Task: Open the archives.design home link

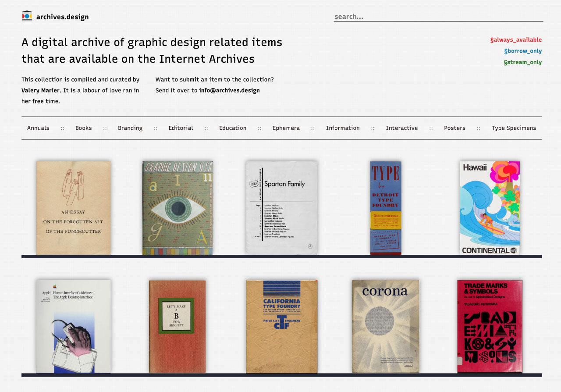Action: coord(63,17)
